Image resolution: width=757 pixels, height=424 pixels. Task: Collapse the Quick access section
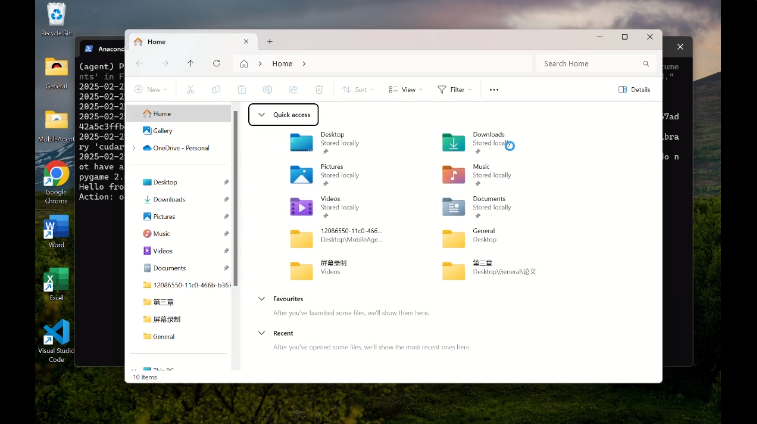(261, 114)
